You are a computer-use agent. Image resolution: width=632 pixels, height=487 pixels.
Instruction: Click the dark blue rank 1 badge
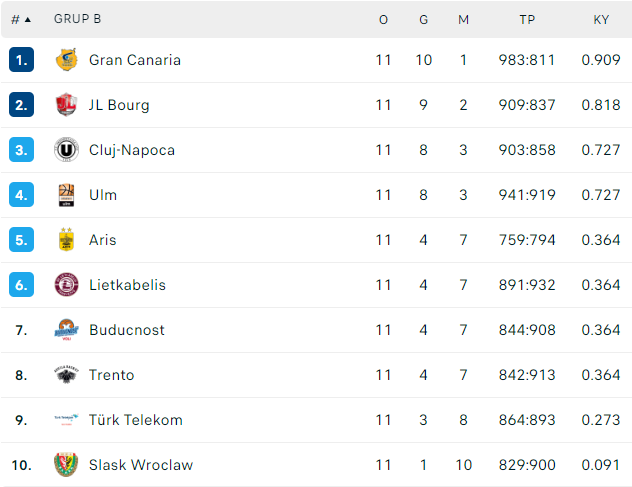(21, 60)
